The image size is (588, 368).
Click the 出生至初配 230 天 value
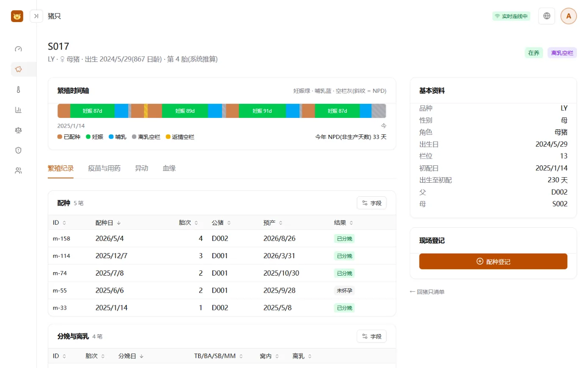pyautogui.click(x=557, y=180)
